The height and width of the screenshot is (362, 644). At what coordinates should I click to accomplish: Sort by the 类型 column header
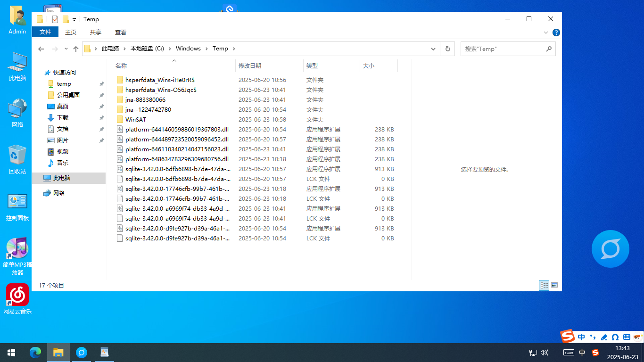click(331, 66)
